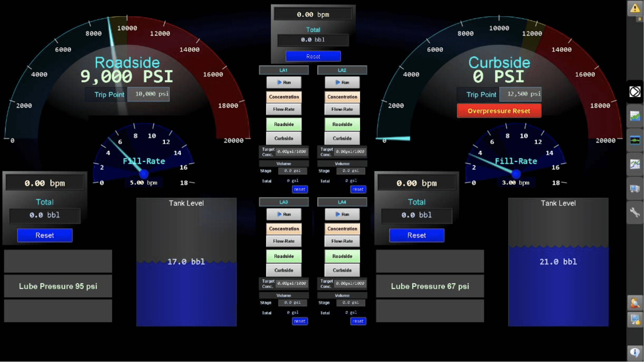Click the Curbside fill-rate 3.00 bpm value
The image size is (644, 364).
click(516, 183)
